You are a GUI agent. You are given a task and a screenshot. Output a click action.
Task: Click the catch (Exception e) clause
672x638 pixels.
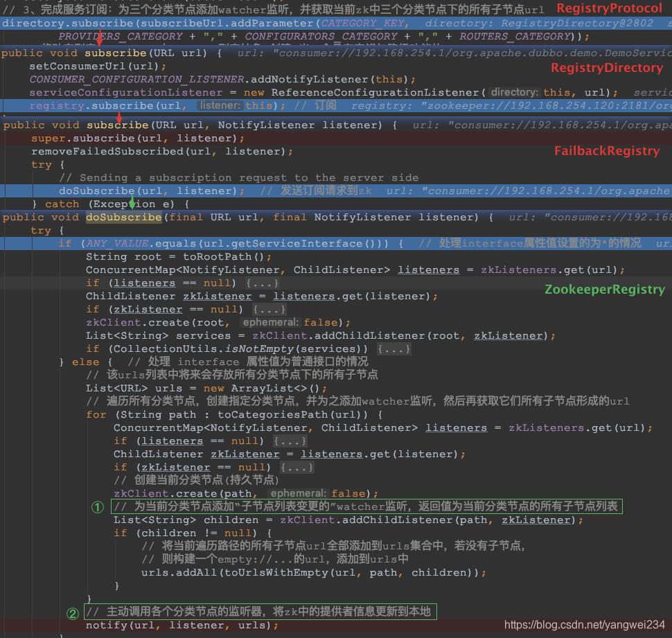pyautogui.click(x=109, y=204)
